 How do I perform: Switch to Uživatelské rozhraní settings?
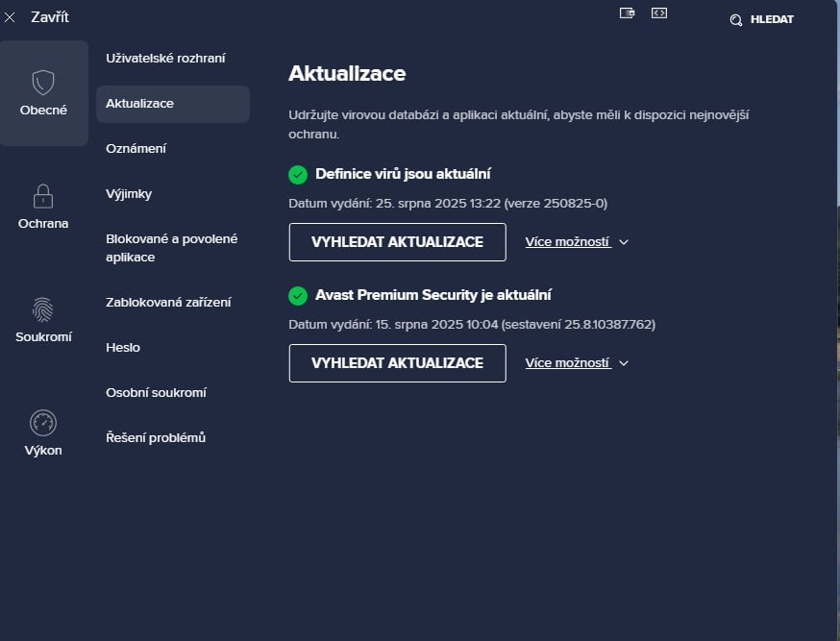coord(166,58)
